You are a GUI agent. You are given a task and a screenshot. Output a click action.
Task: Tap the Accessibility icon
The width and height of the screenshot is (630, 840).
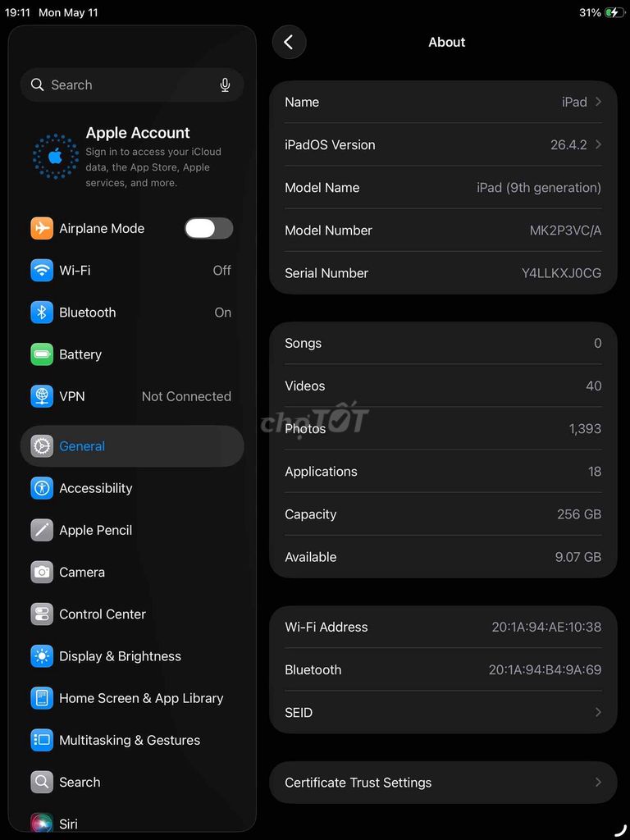coord(42,488)
